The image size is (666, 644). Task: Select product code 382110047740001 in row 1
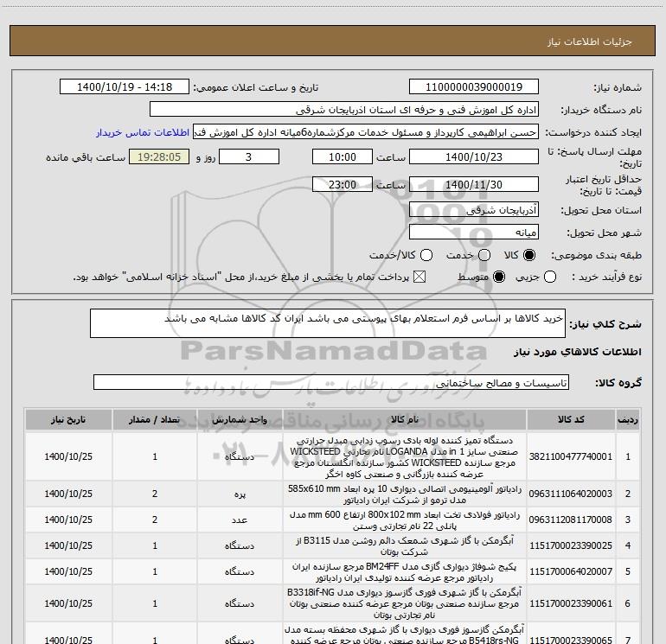(x=571, y=456)
